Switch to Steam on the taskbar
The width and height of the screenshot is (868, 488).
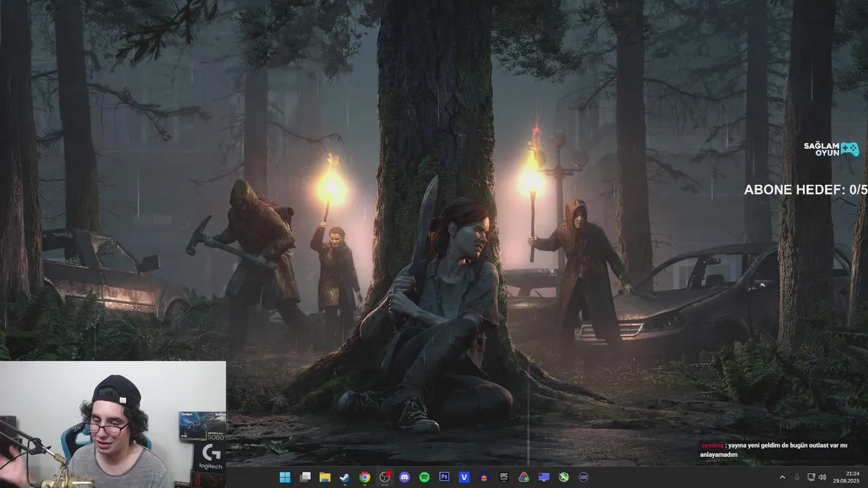(x=344, y=477)
